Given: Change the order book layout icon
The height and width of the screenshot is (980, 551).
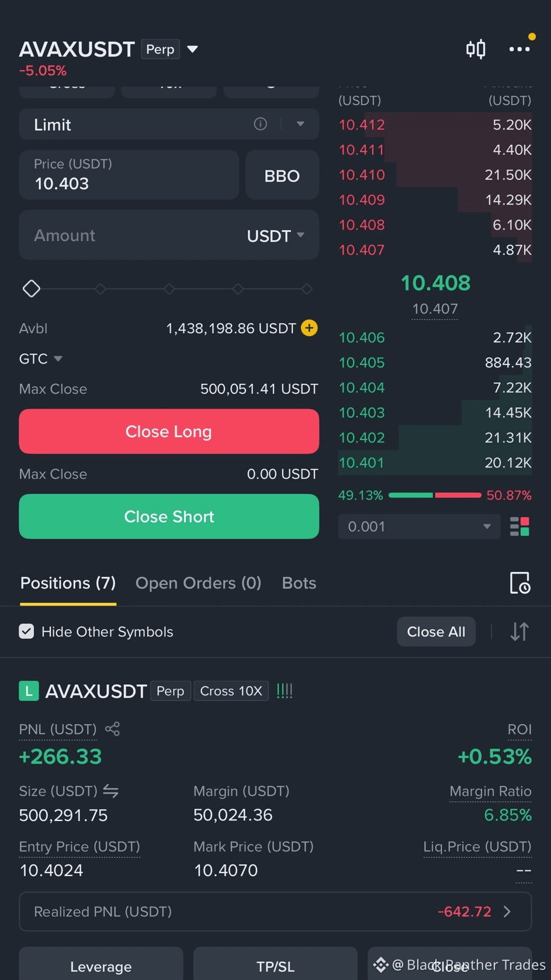Looking at the screenshot, I should pos(519,527).
